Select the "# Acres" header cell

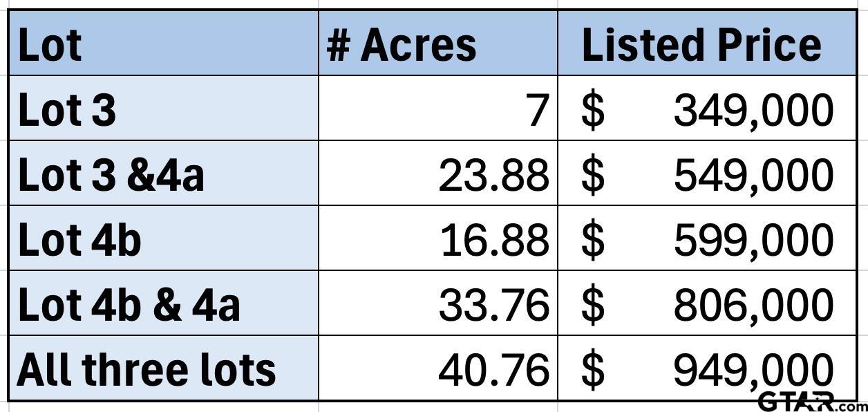click(438, 44)
